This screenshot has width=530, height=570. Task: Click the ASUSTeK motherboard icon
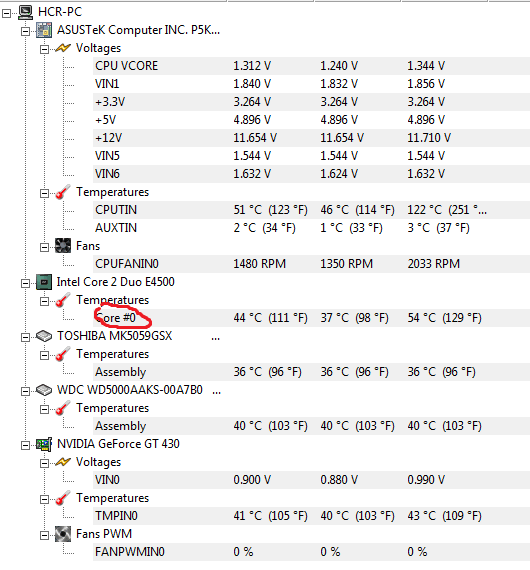44,30
